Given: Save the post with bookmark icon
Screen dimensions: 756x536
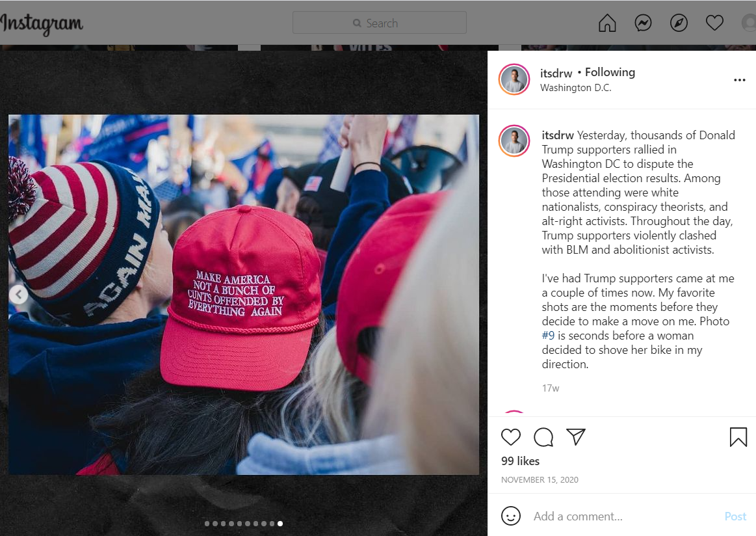Looking at the screenshot, I should coord(738,437).
